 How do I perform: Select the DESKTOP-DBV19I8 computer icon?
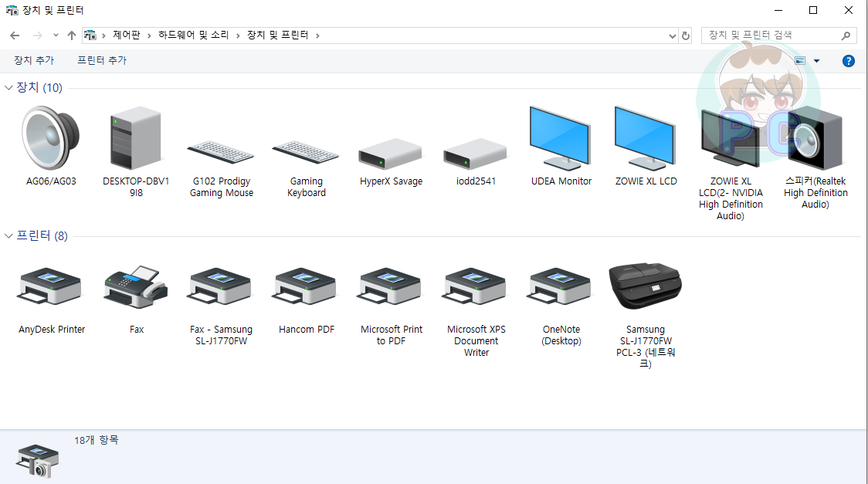[x=136, y=138]
